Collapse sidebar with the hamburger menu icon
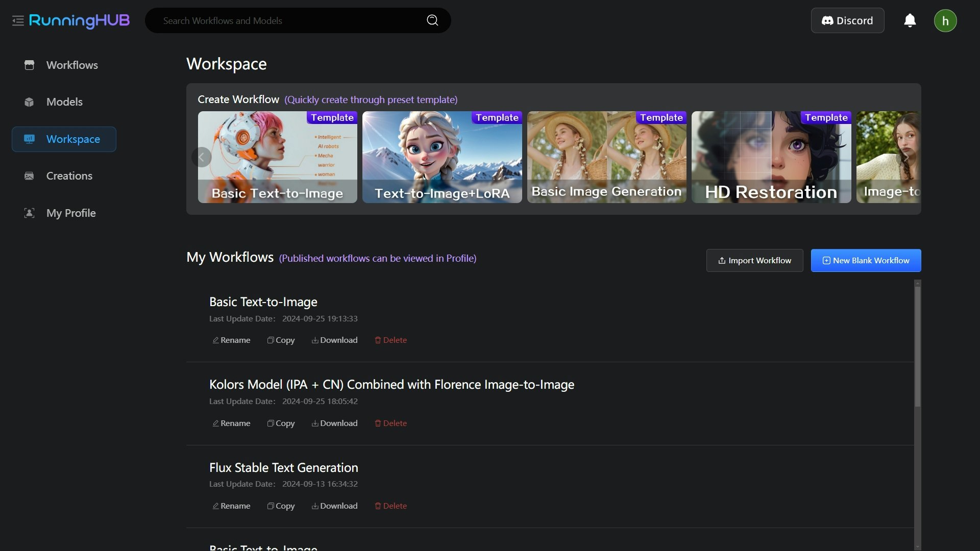 tap(18, 21)
